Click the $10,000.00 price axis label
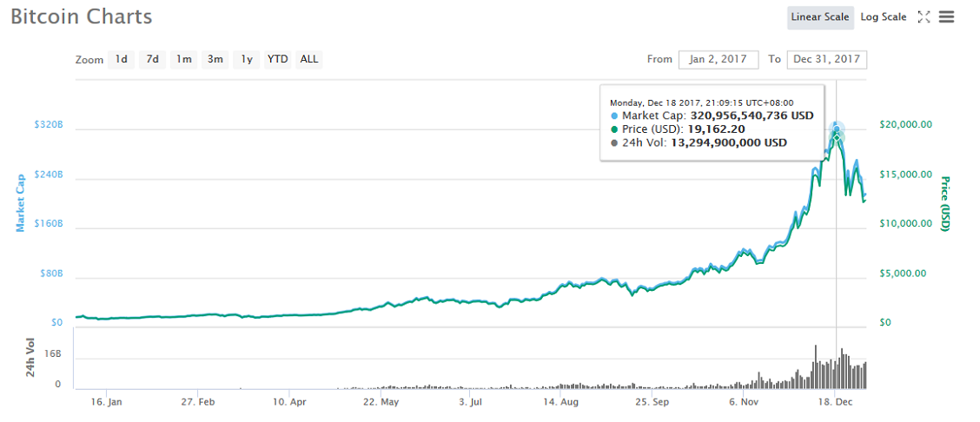The image size is (980, 422). [905, 223]
